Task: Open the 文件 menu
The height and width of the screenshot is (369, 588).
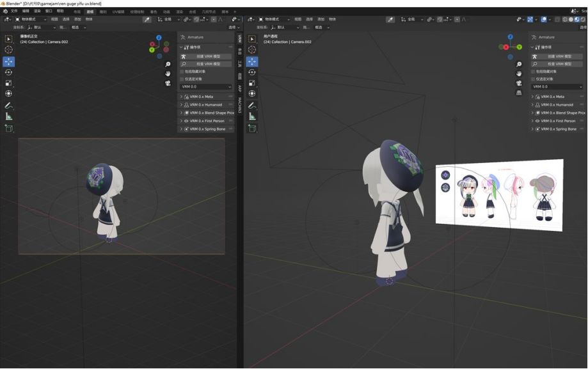Action: (x=14, y=12)
